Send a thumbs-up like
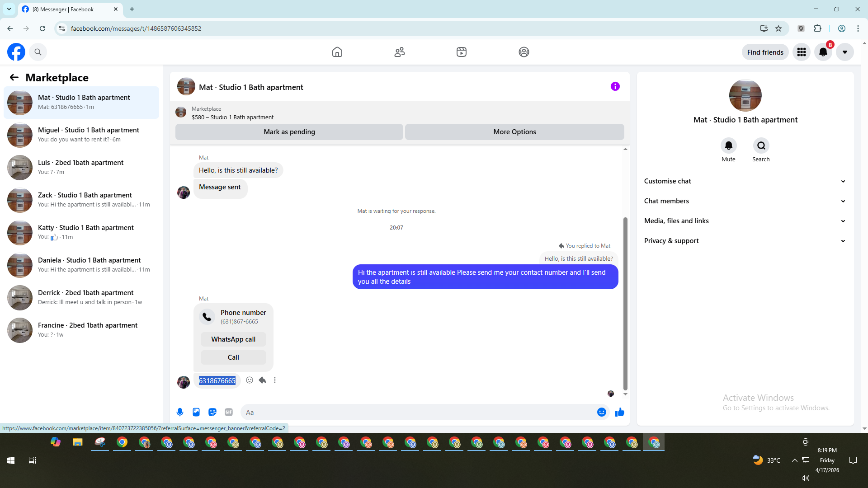Image resolution: width=868 pixels, height=488 pixels. click(x=619, y=412)
